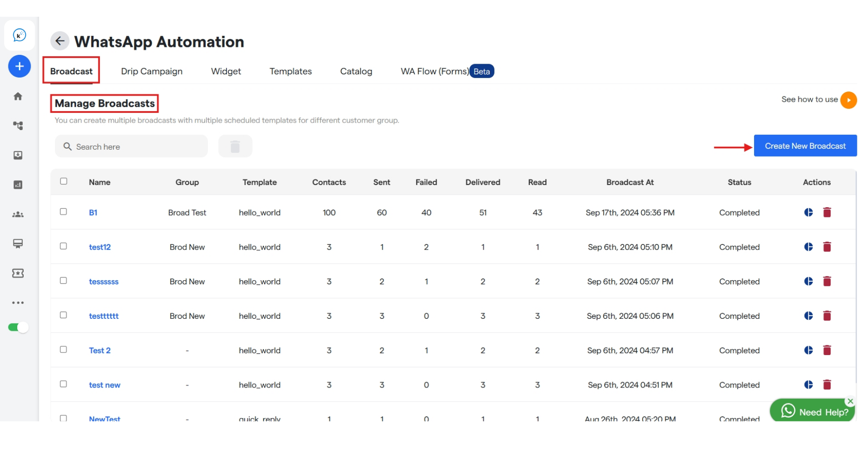Open Home from the sidebar
Screen dimensions: 868x474
click(x=18, y=96)
